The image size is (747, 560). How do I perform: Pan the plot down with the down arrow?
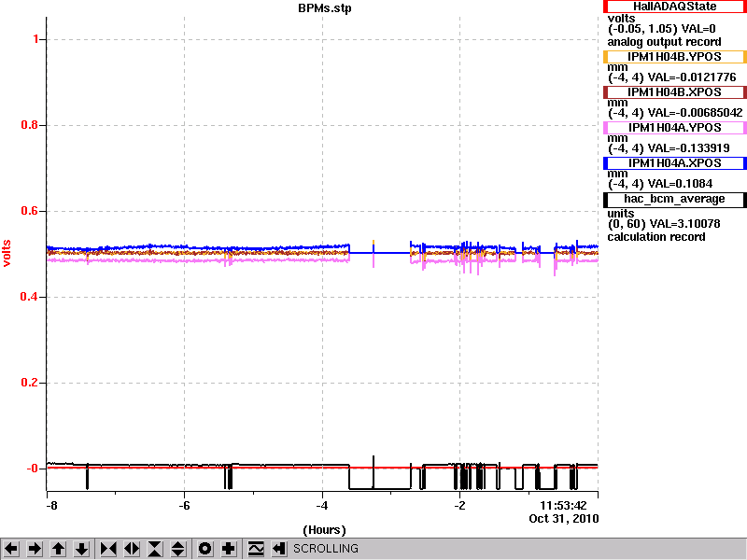point(82,549)
